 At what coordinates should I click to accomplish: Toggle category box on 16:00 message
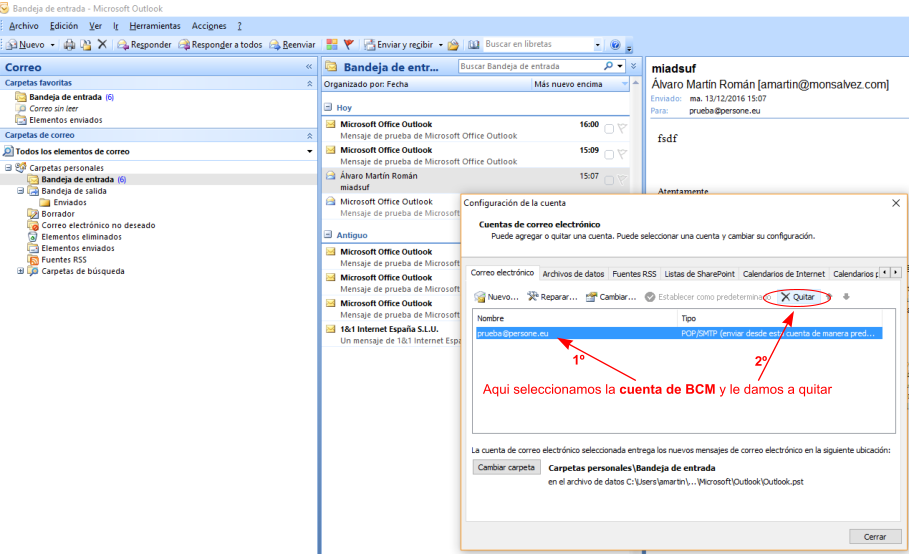tap(609, 128)
